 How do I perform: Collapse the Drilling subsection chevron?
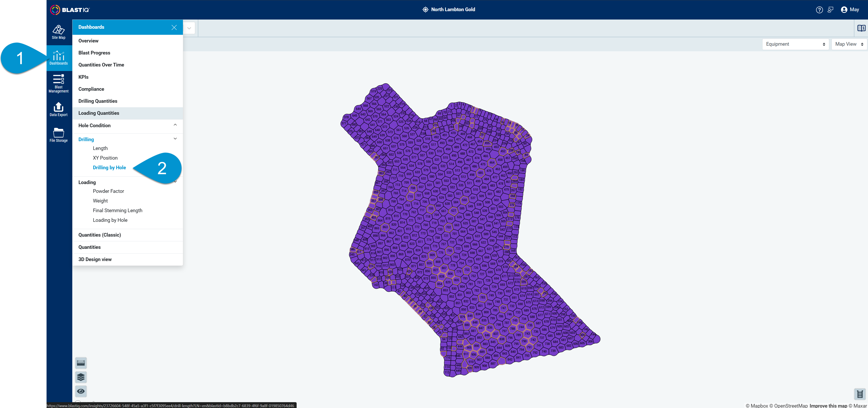[x=175, y=139]
